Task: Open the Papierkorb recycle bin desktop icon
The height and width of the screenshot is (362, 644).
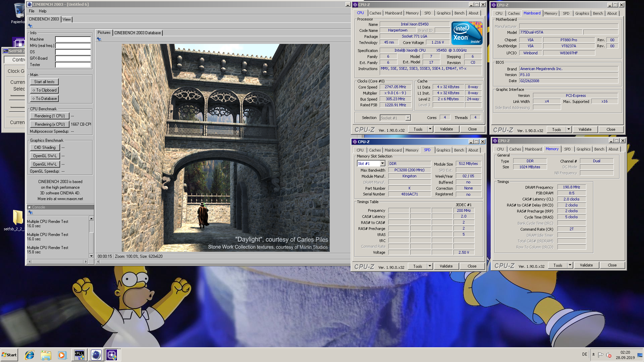Action: click(x=18, y=13)
